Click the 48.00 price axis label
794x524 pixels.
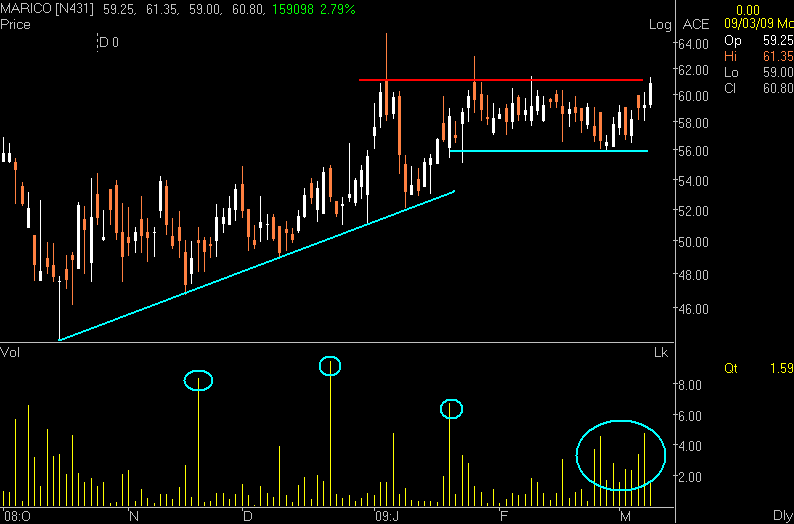694,275
